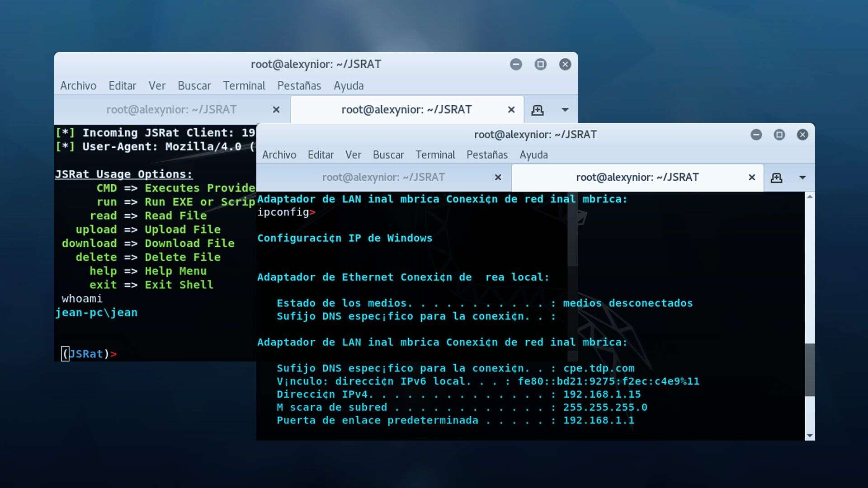The height and width of the screenshot is (488, 868).
Task: Close the active tab in the front window
Action: (x=751, y=177)
